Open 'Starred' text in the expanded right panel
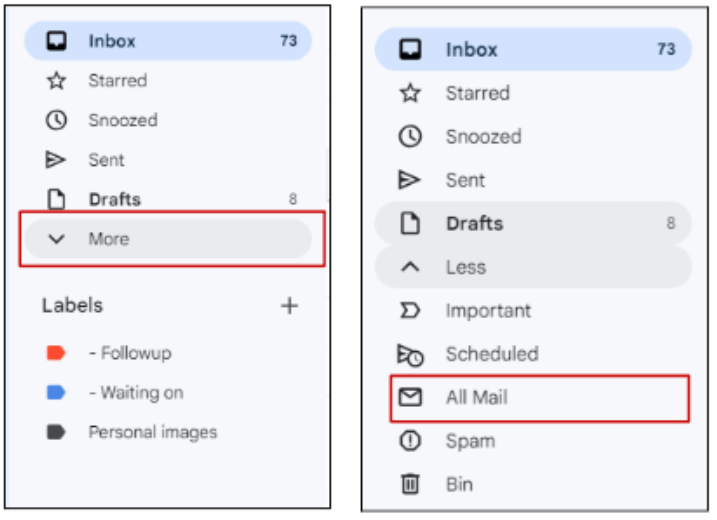The width and height of the screenshot is (717, 520). tap(478, 93)
